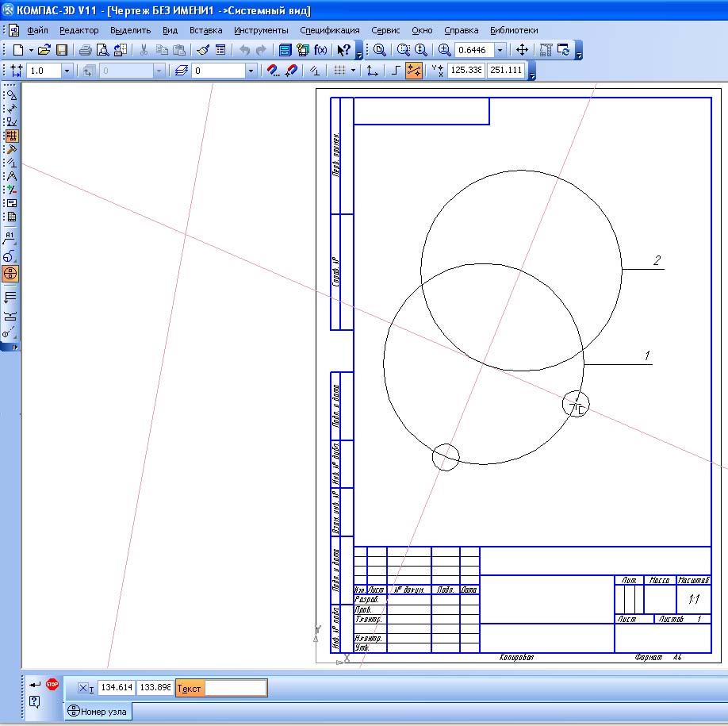
Task: Click the red STOP command icon
Action: pyautogui.click(x=52, y=684)
